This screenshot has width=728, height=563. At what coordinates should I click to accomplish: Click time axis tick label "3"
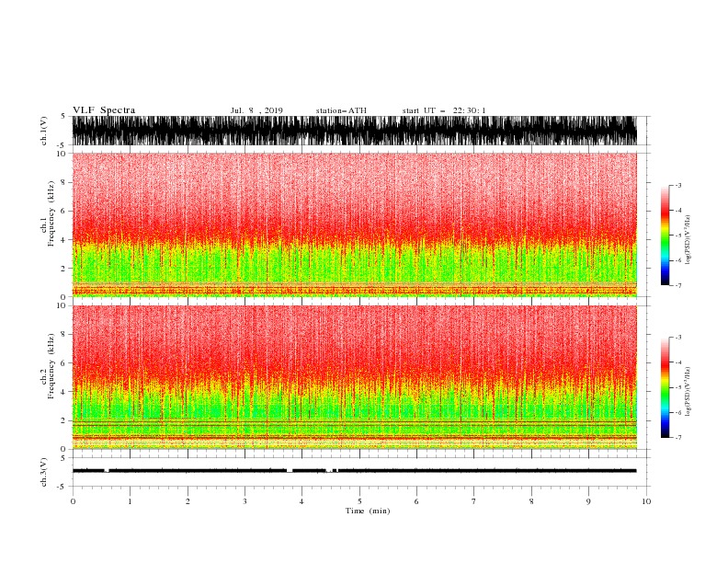(245, 501)
